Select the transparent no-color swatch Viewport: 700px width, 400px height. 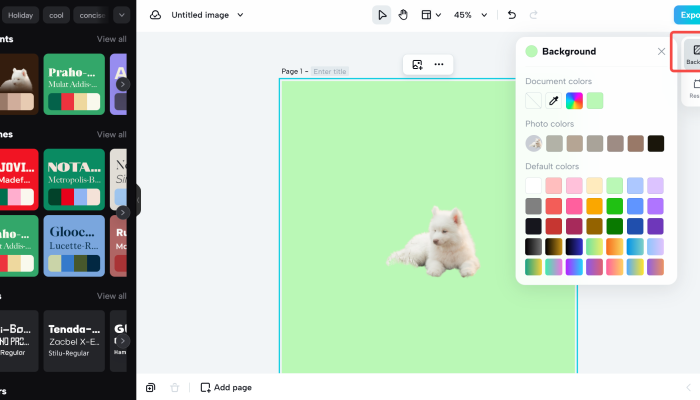534,100
